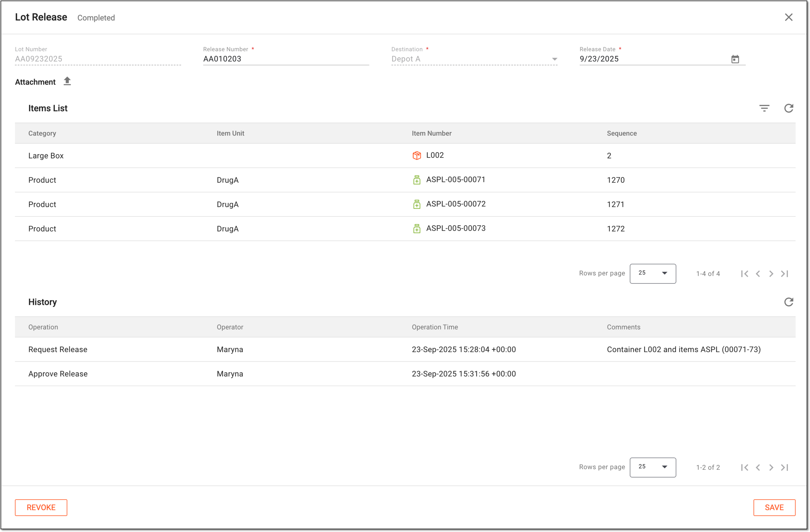
Task: Sort by the Category column header
Action: [42, 133]
